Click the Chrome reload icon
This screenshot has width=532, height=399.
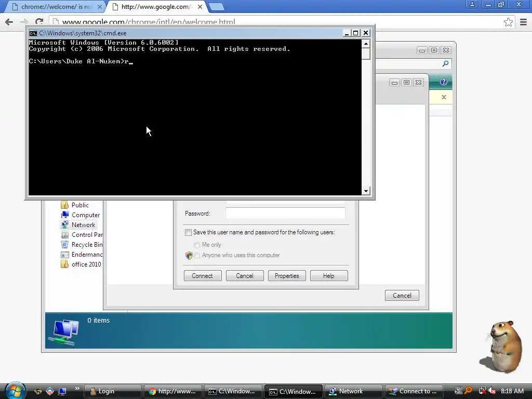coord(39,22)
